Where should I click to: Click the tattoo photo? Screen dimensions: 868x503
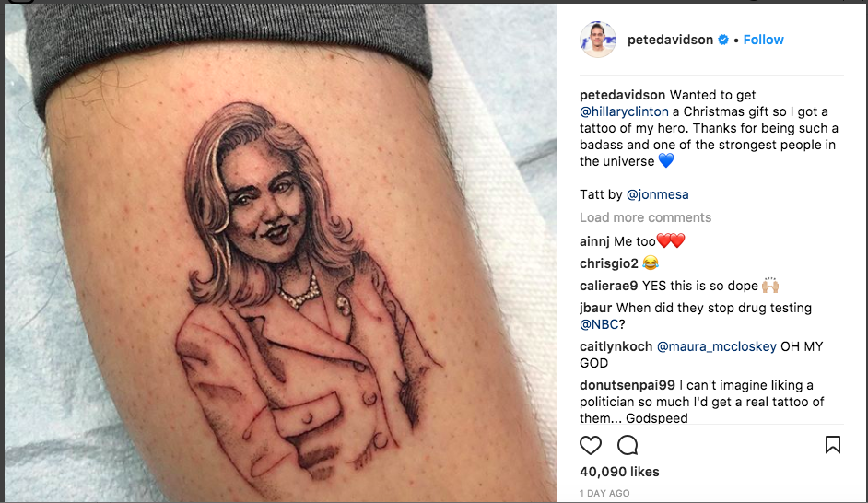pyautogui.click(x=281, y=253)
